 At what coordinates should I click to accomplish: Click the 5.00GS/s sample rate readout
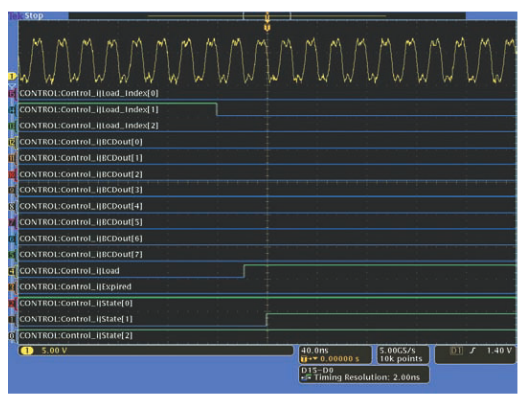point(403,355)
